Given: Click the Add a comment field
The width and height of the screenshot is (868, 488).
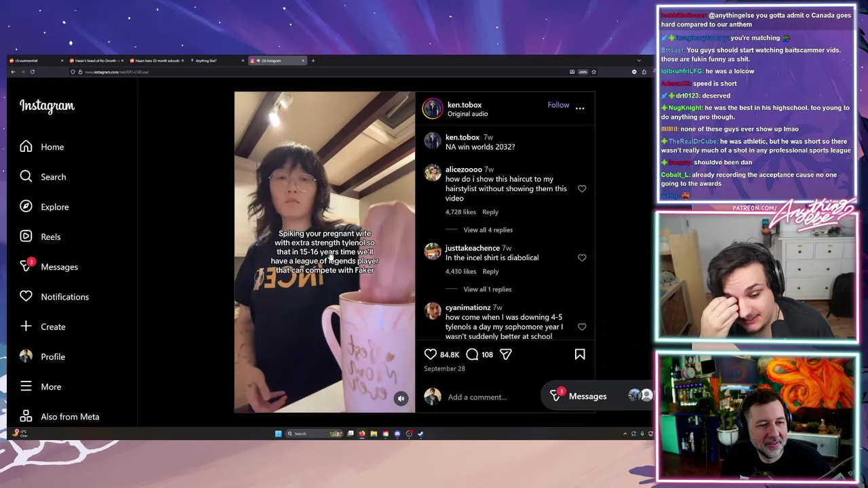Looking at the screenshot, I should [x=477, y=397].
